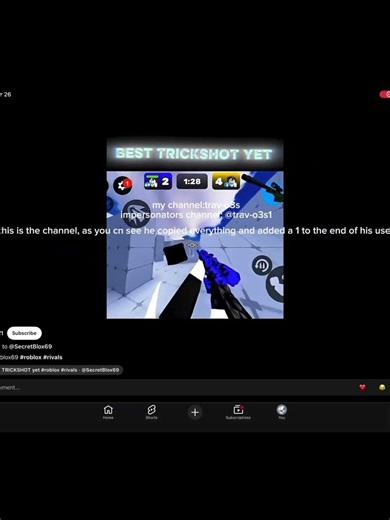Viewport: 390px width, 520px height.
Task: Tap the plus create button
Action: pyautogui.click(x=195, y=412)
